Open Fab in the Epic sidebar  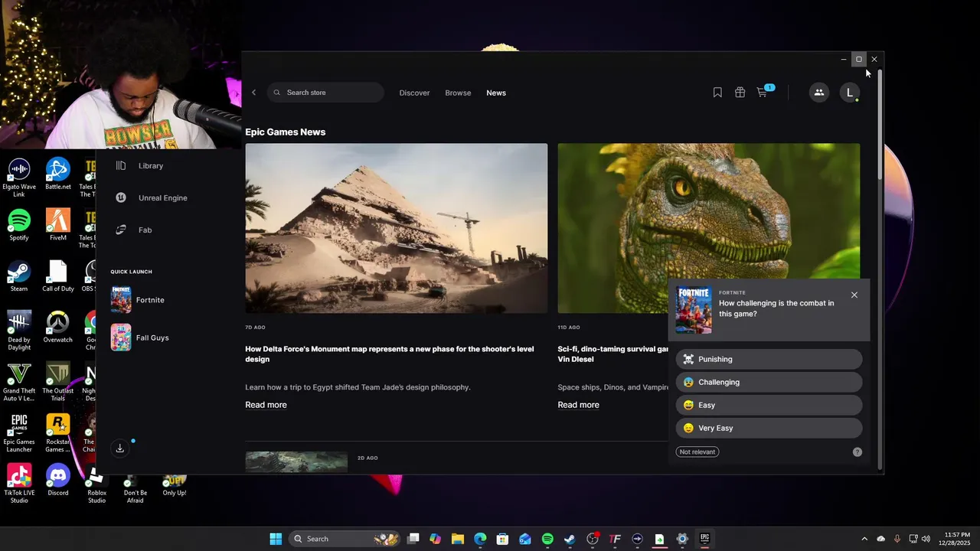point(145,230)
